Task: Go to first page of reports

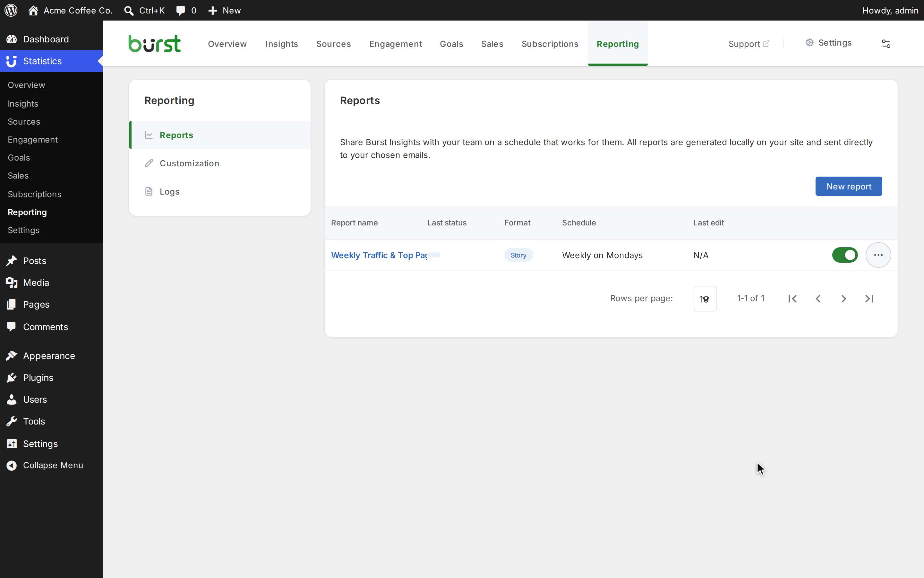Action: pyautogui.click(x=792, y=299)
